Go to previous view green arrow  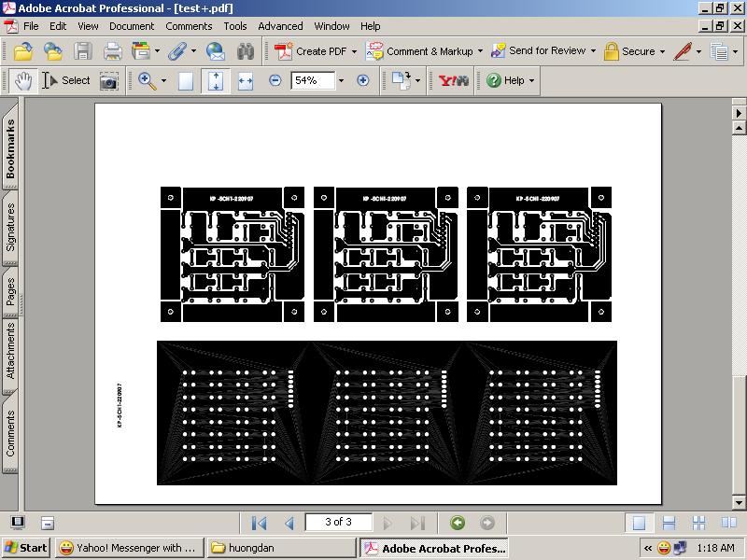pos(458,523)
